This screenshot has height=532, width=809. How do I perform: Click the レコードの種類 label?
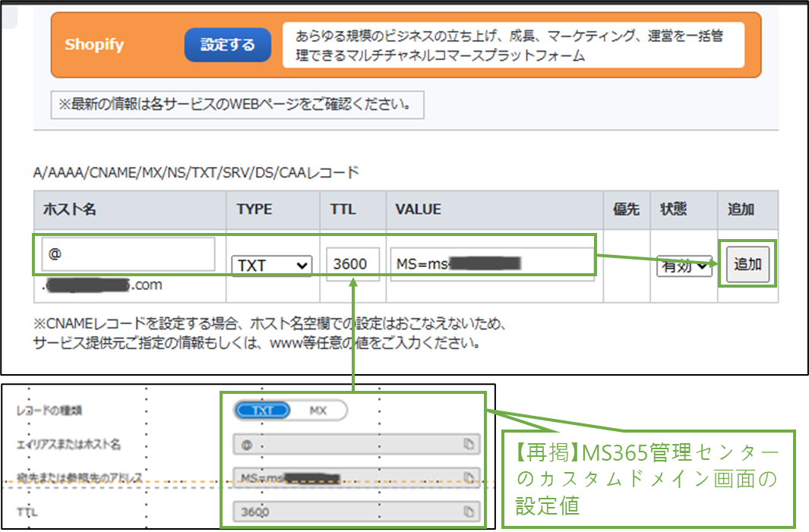[x=49, y=411]
